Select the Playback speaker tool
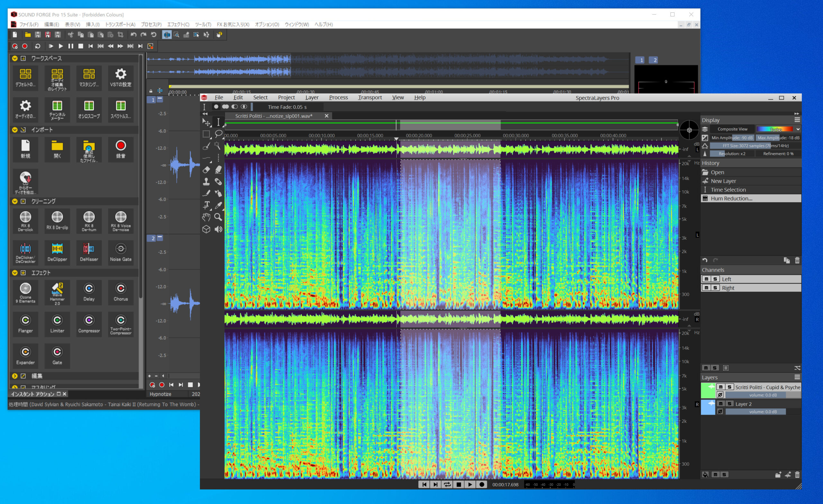The height and width of the screenshot is (504, 823). click(x=218, y=229)
